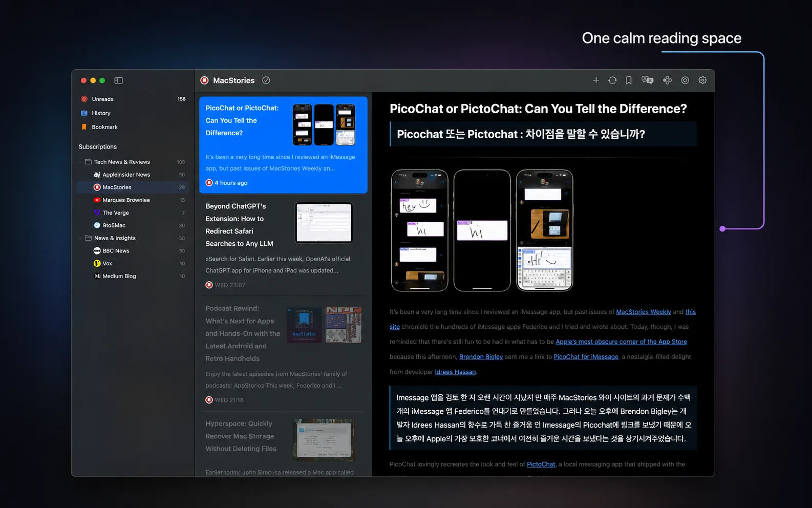Toggle the translate icon in toolbar
Screen dimensions: 812x508
(648, 80)
